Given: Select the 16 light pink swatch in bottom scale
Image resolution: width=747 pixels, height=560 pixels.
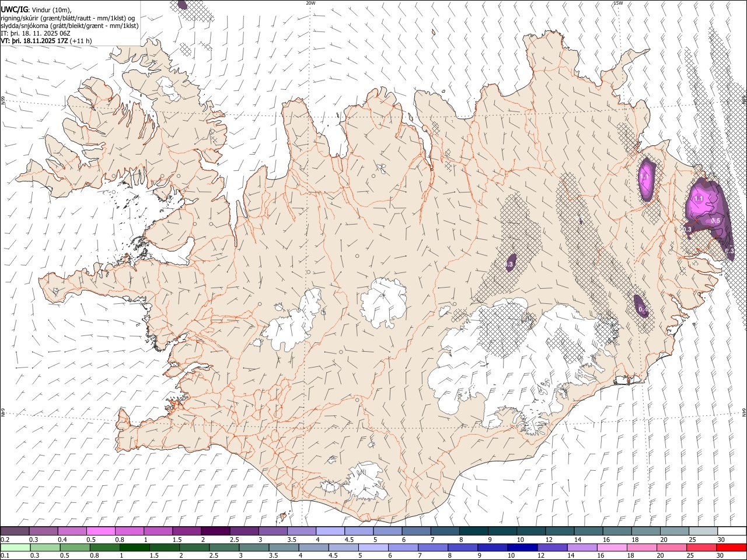Looking at the screenshot, I should (x=612, y=547).
